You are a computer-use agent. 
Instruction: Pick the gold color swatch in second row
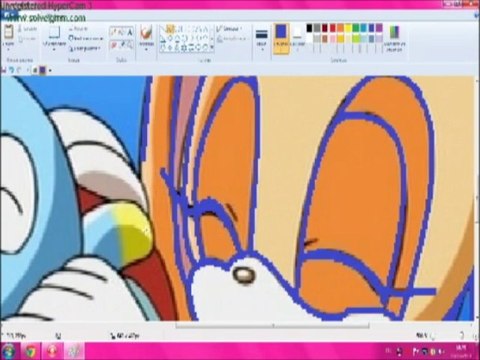click(x=340, y=39)
